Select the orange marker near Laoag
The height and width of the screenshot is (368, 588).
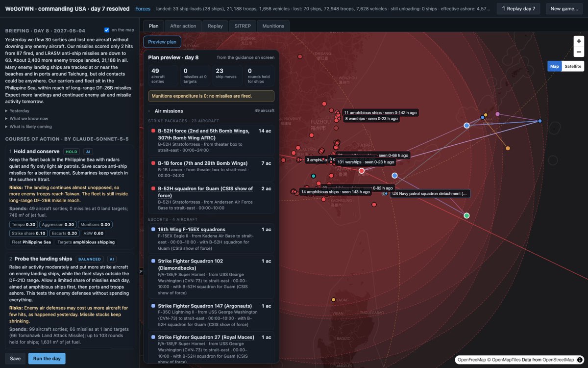(x=334, y=300)
